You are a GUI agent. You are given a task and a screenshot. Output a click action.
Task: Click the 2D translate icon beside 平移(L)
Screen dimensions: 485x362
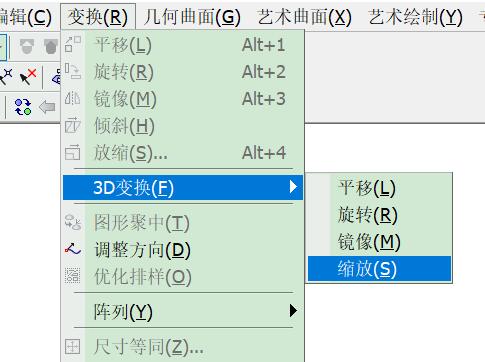tap(73, 44)
